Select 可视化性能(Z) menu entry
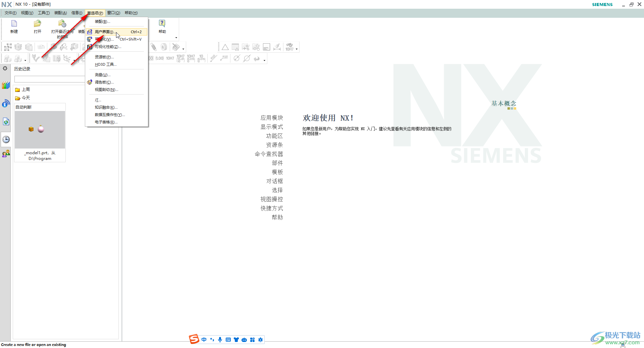Viewport: 644px width, 348px height. coord(117,47)
